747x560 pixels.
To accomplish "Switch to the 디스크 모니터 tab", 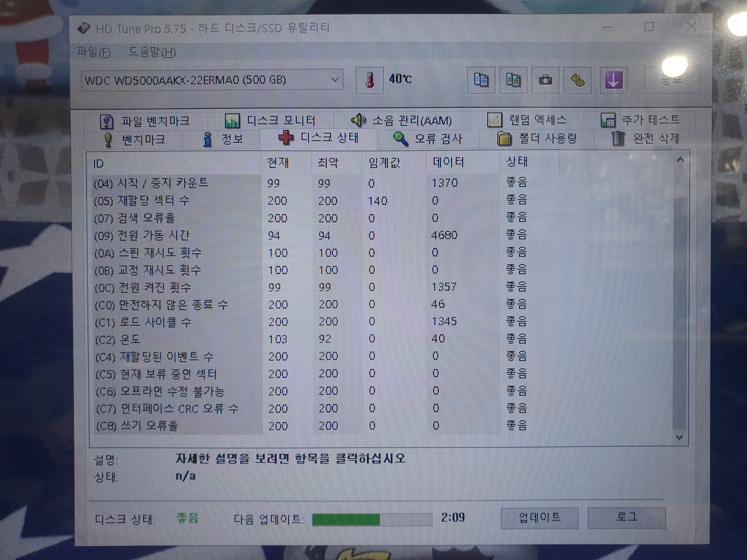I will [270, 121].
